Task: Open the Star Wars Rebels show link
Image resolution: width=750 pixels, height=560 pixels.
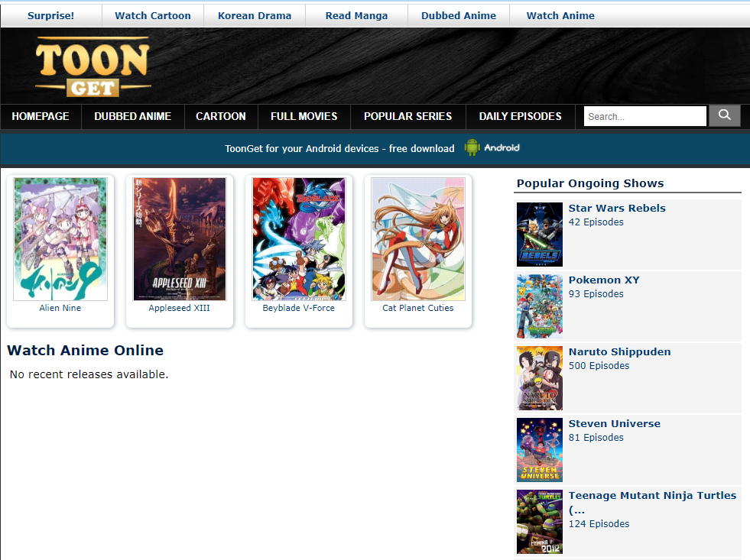Action: coord(617,208)
